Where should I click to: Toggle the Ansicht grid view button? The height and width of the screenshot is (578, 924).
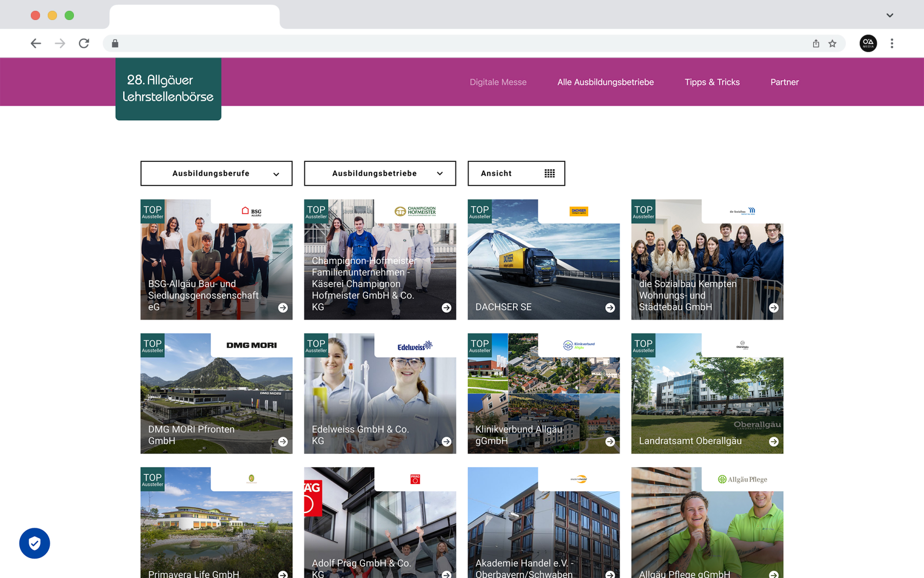click(516, 174)
